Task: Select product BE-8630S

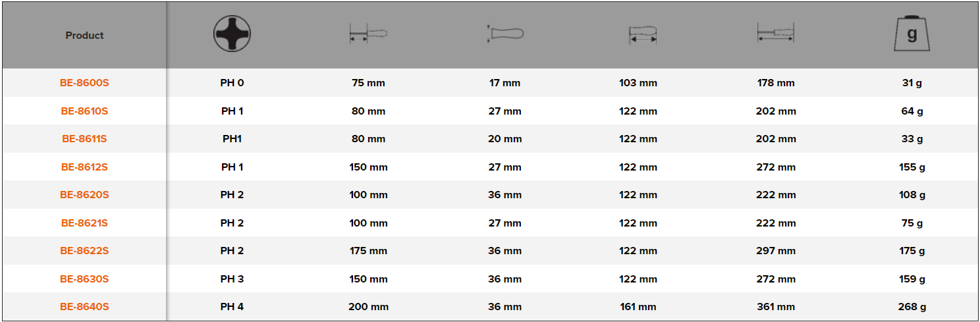Action: tap(84, 279)
